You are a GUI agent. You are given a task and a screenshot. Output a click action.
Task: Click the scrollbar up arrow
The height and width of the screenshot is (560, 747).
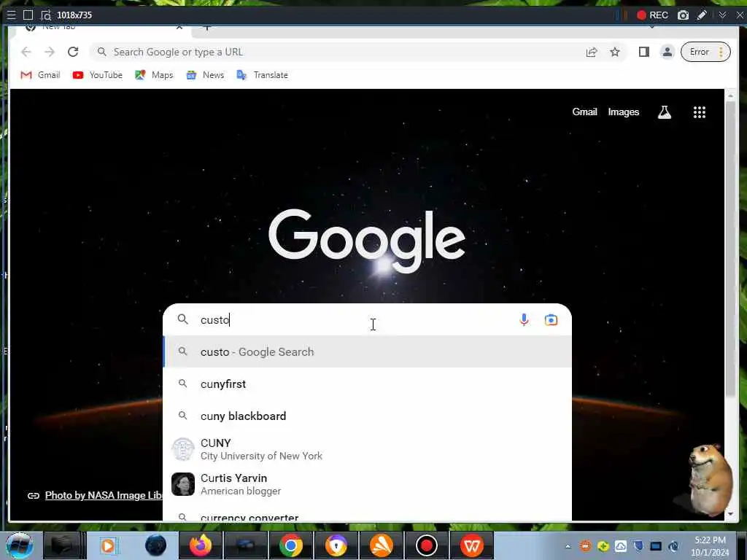pos(730,96)
